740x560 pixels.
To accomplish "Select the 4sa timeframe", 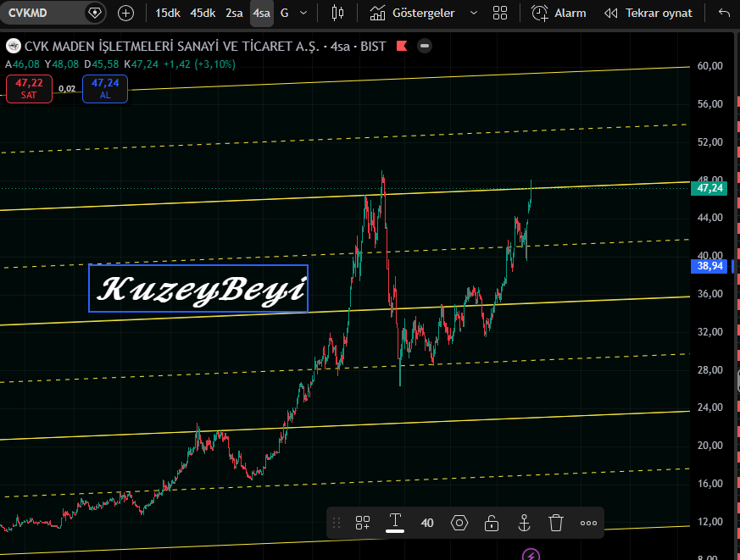I will click(261, 13).
